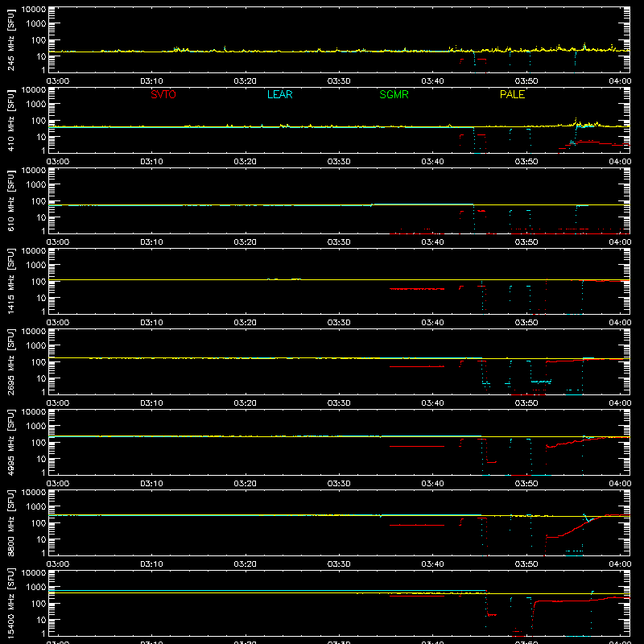
Task: Click the 1000 tick on 2695 MHz axis
Action: (36, 346)
